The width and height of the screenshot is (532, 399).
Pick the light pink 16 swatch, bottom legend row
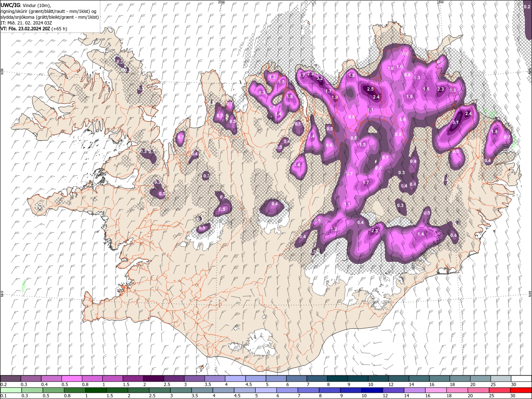pos(436,390)
